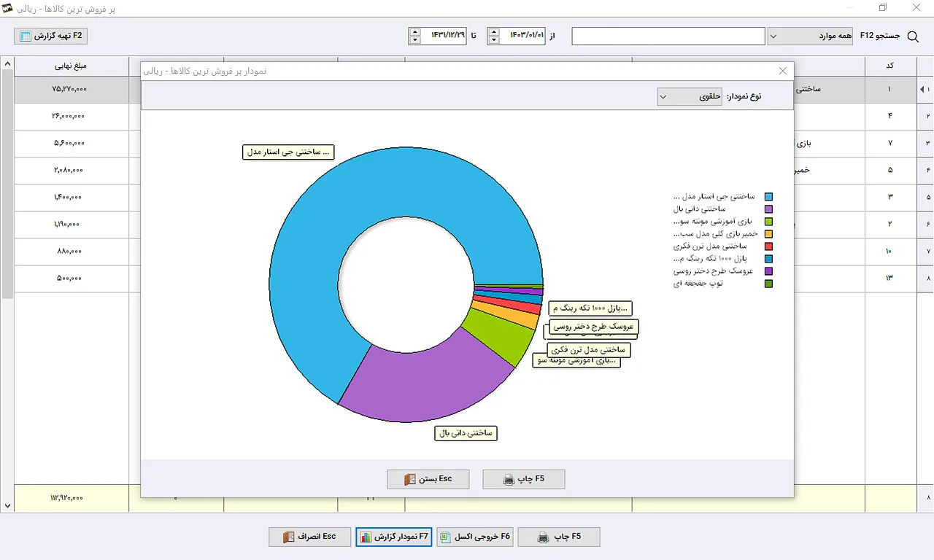The image size is (934, 560).
Task: Open the همه موارد search filter dropdown
Action: coord(810,36)
